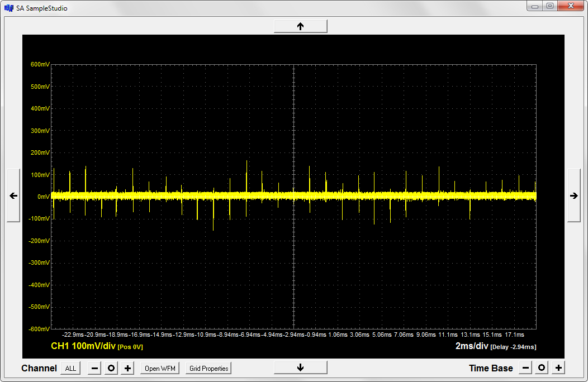Click the 9.06ms time axis label
Screen dimensions: 588x382
(x=426, y=335)
